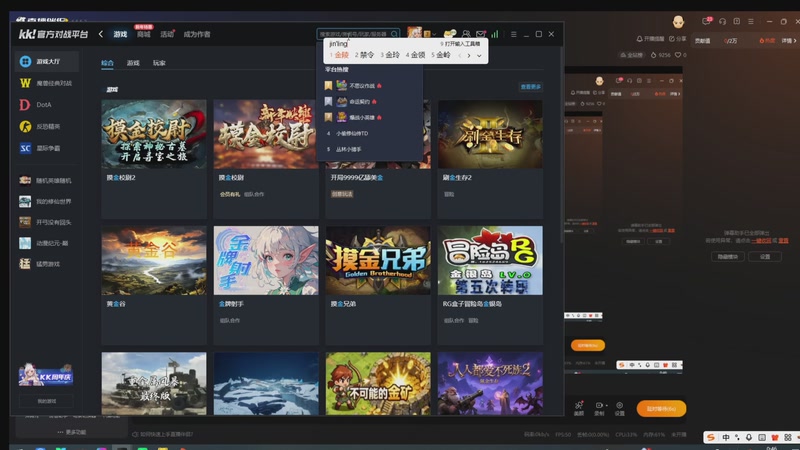
Task: Open the user avatar in KK title bar
Action: (414, 34)
